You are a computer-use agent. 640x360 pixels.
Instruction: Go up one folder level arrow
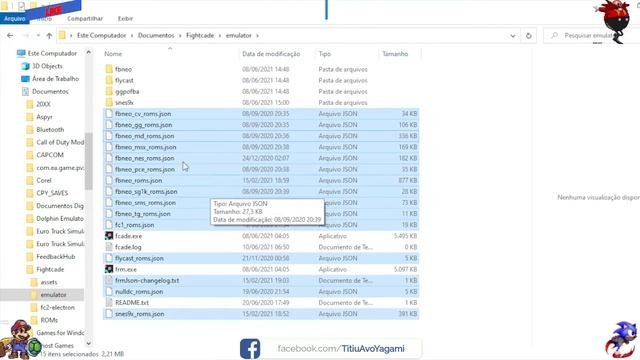pyautogui.click(x=49, y=36)
